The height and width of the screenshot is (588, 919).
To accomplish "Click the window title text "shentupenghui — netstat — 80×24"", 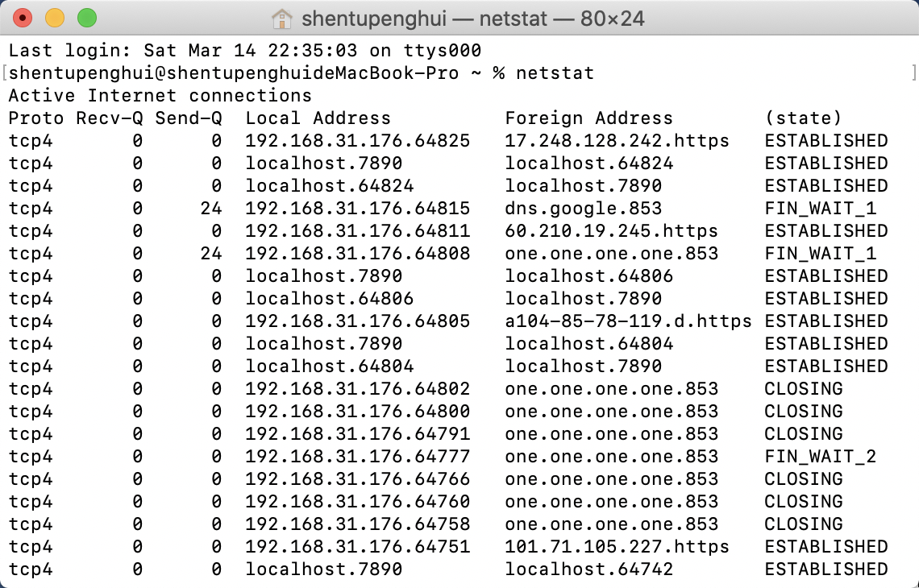I will coord(472,18).
